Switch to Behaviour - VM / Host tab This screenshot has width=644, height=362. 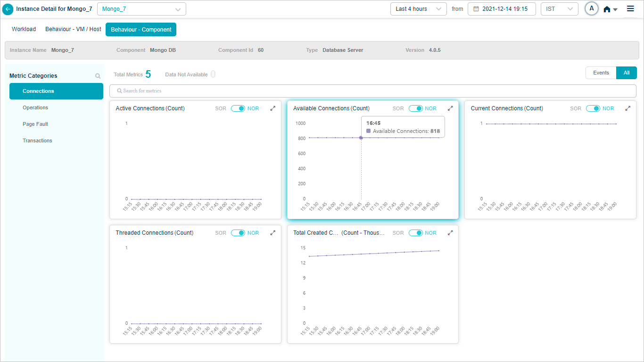(x=73, y=29)
